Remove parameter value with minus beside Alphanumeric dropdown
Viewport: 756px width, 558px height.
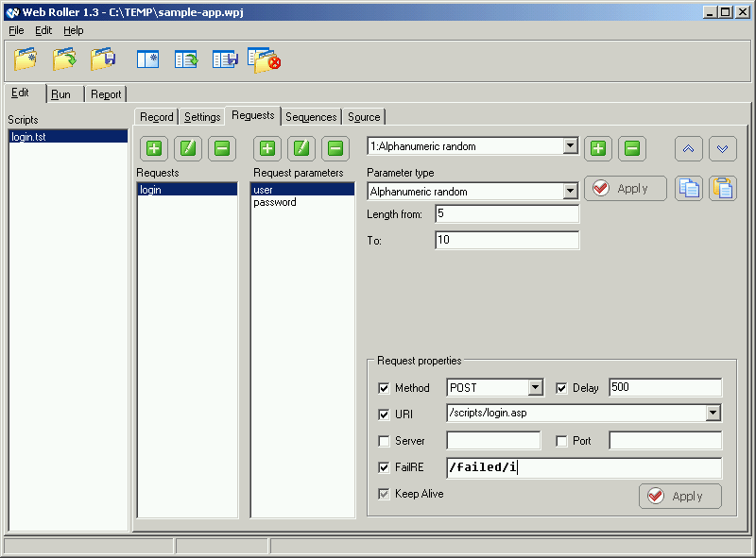(632, 148)
